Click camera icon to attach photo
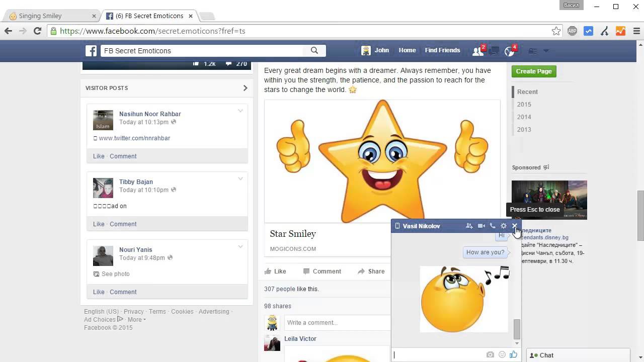Image resolution: width=644 pixels, height=362 pixels. pos(490,354)
